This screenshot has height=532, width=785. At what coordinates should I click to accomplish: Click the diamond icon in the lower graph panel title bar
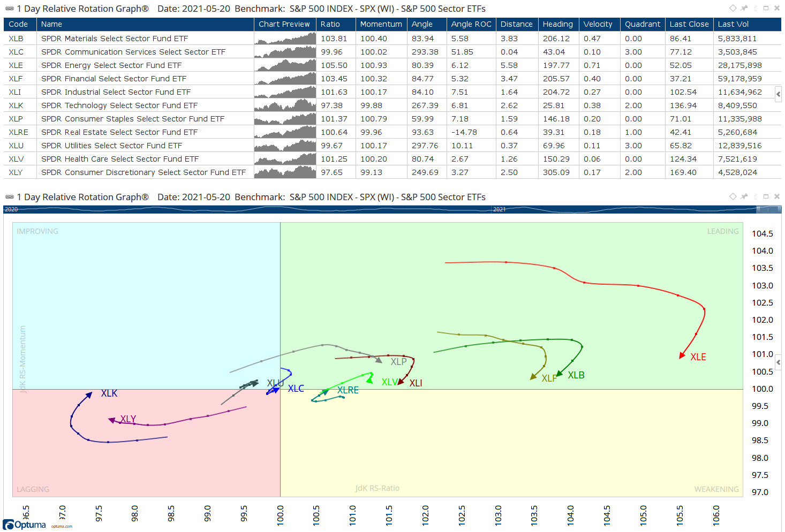coord(733,196)
